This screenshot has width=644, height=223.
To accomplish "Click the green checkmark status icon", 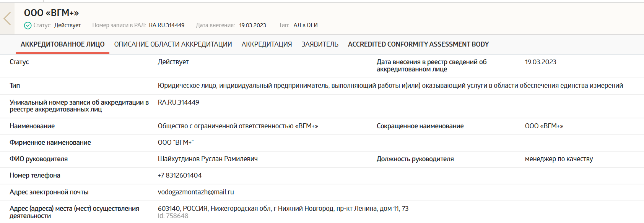I will (x=28, y=26).
